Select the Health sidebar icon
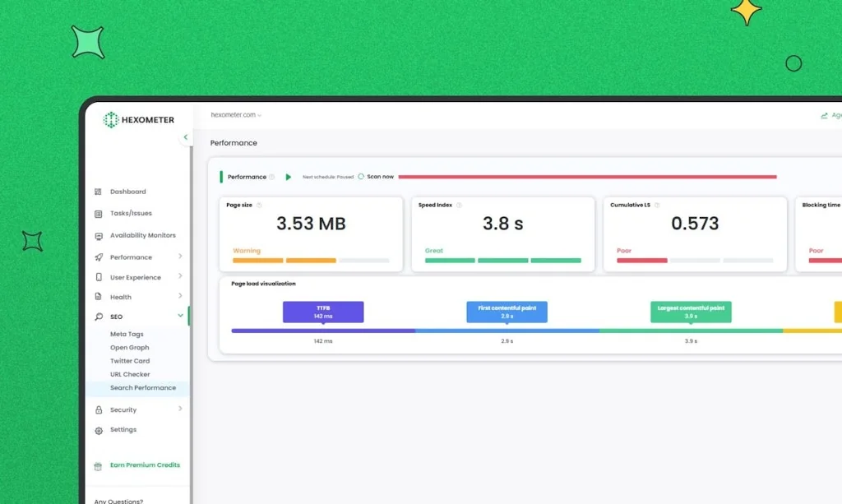The image size is (842, 504). tap(99, 297)
